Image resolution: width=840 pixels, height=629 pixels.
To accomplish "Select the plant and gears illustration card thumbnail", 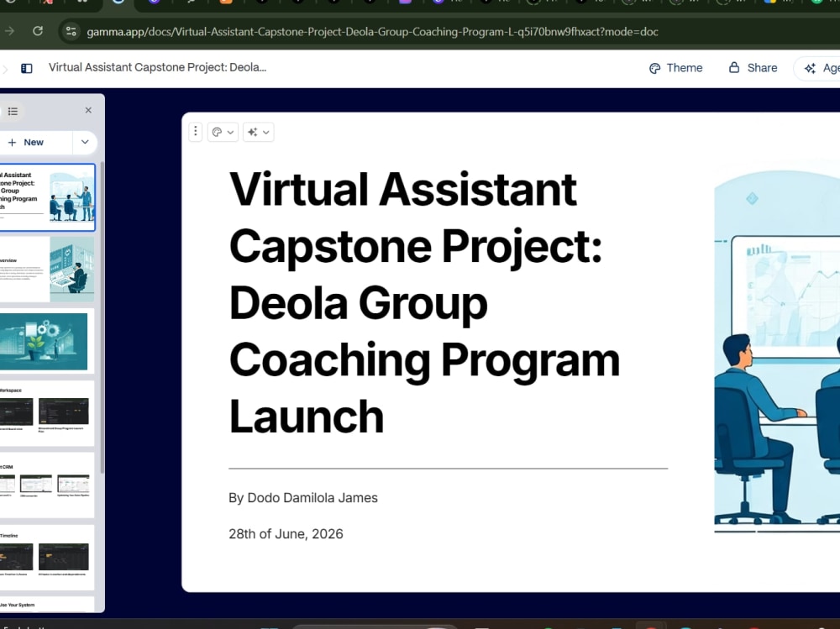I will click(x=47, y=341).
